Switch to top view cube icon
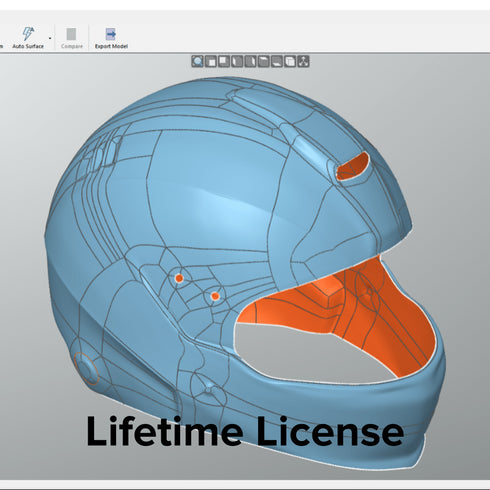Screen dimensions: 490x490 [263, 62]
